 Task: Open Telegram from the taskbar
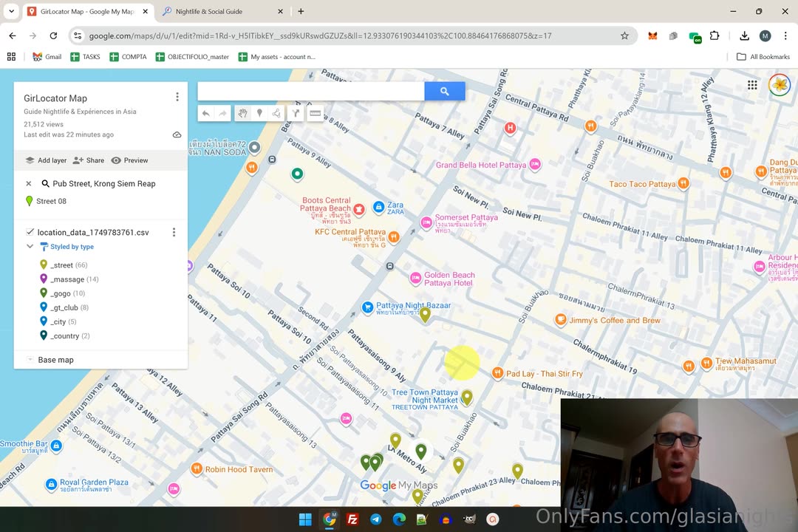tap(375, 519)
